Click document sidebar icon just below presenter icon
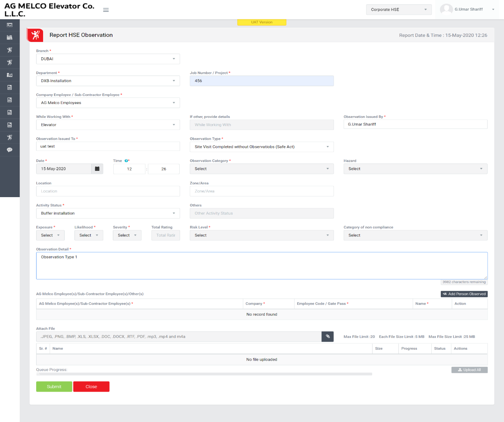The image size is (504, 422). tap(9, 87)
